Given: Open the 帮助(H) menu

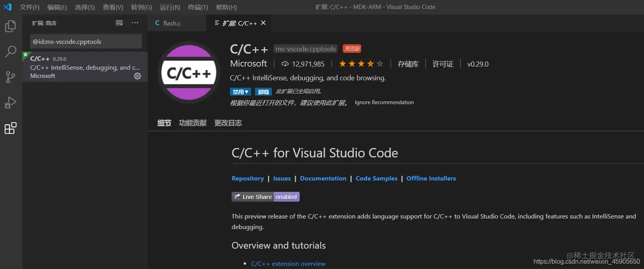Looking at the screenshot, I should tap(226, 7).
